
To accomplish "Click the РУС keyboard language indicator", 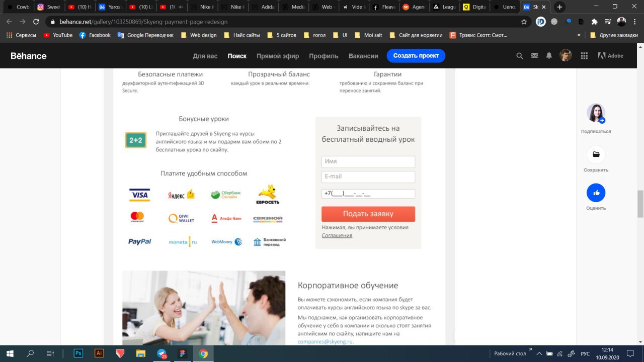I will tap(585, 353).
